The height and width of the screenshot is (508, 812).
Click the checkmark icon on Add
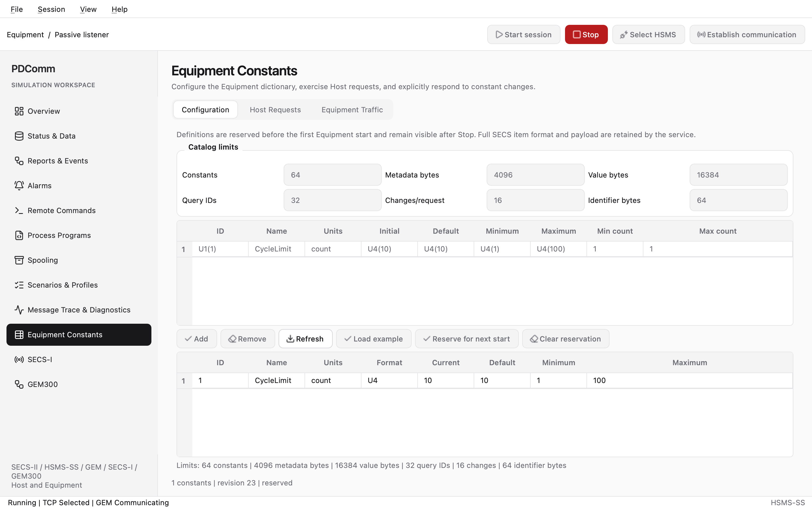[x=188, y=339]
